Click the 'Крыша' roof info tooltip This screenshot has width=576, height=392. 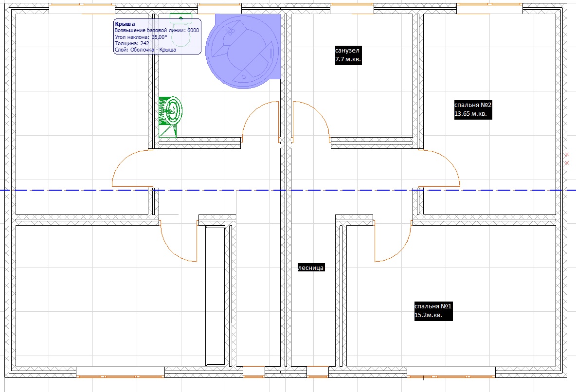157,37
